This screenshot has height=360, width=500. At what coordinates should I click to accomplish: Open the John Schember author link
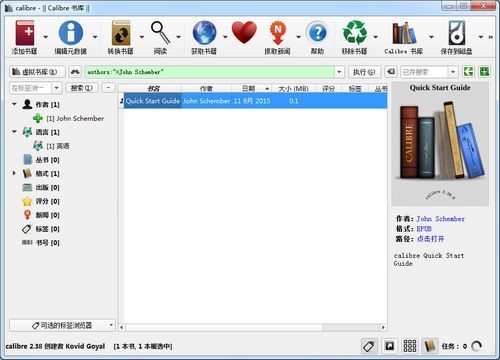coord(440,219)
